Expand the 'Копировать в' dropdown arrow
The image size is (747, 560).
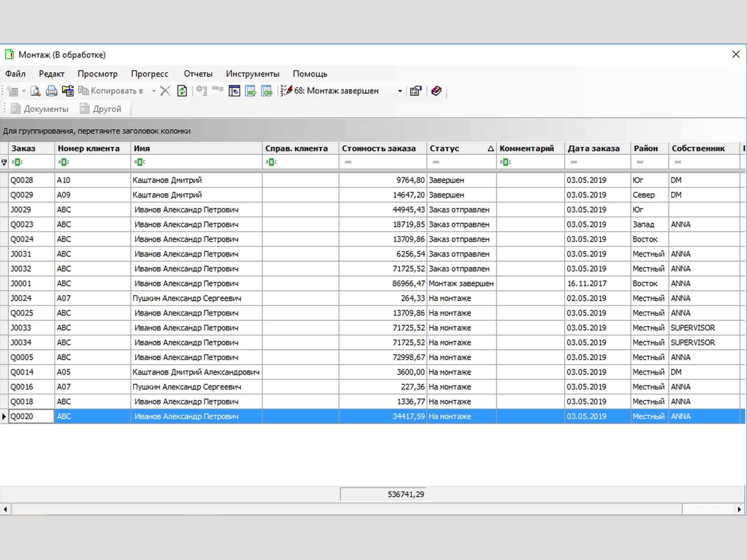click(x=154, y=91)
